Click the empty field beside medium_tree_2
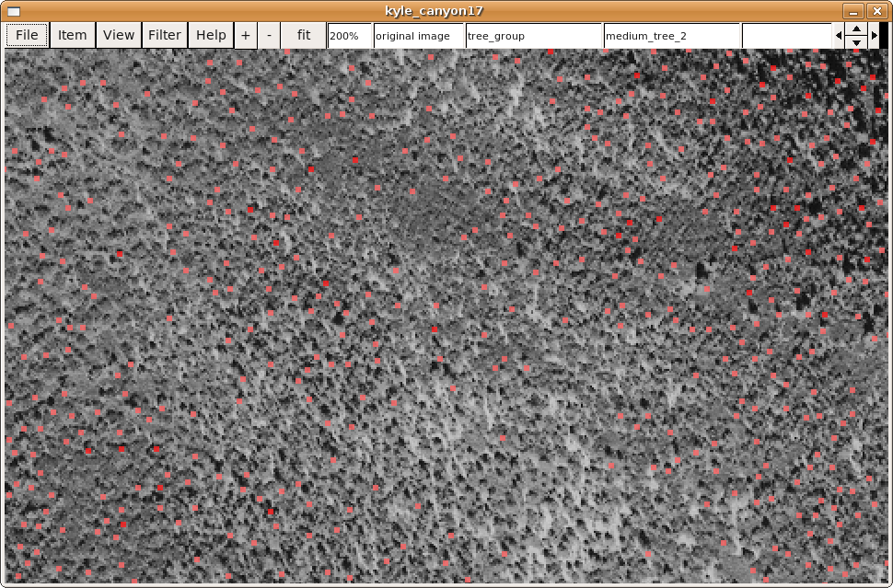Image resolution: width=893 pixels, height=588 pixels. click(786, 36)
